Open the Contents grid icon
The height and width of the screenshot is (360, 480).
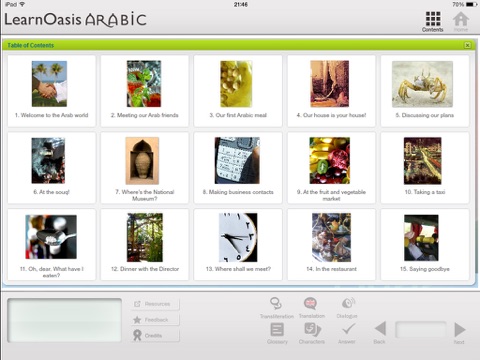(x=433, y=19)
